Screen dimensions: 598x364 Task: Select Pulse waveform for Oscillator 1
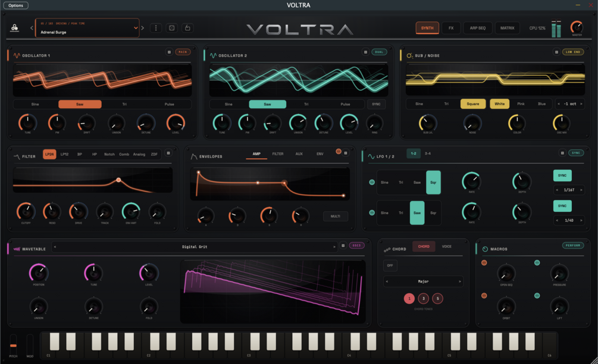pyautogui.click(x=169, y=104)
